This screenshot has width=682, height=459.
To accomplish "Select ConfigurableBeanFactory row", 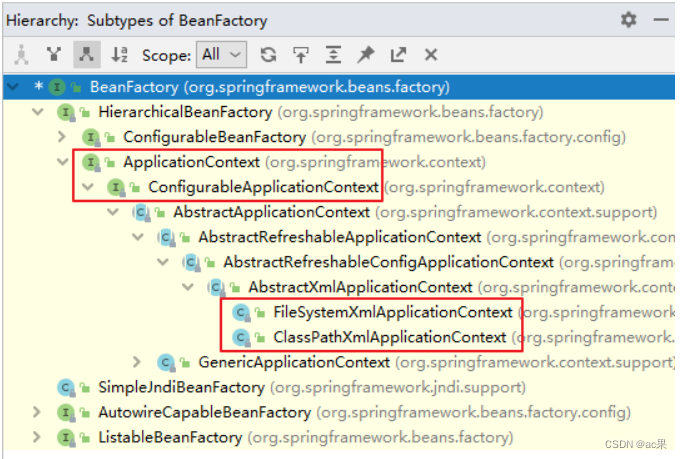I will (339, 137).
